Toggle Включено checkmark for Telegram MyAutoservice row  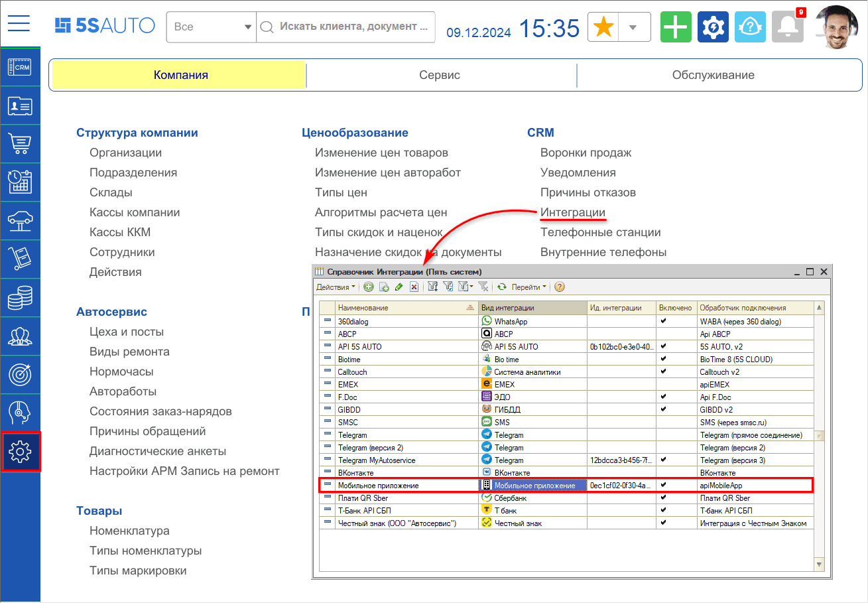tap(664, 460)
